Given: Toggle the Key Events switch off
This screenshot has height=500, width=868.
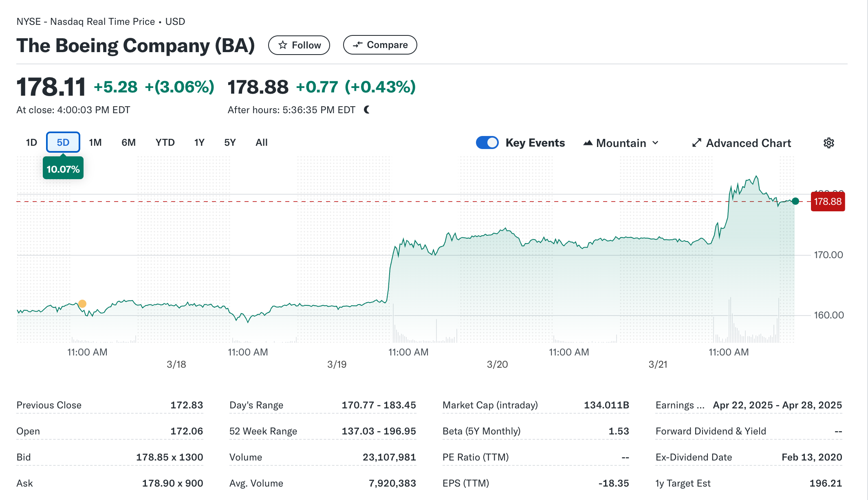Looking at the screenshot, I should (487, 143).
